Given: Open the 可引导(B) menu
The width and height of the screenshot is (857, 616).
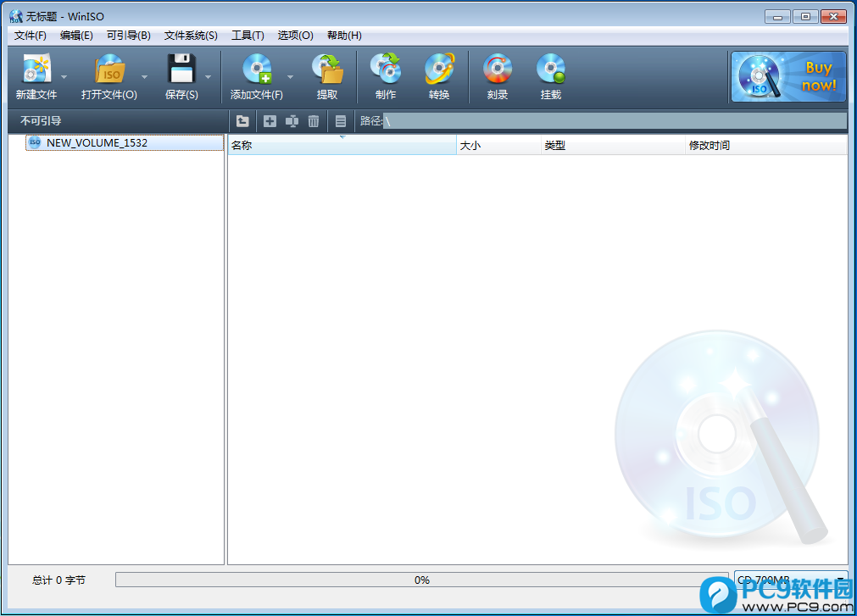Looking at the screenshot, I should tap(129, 36).
